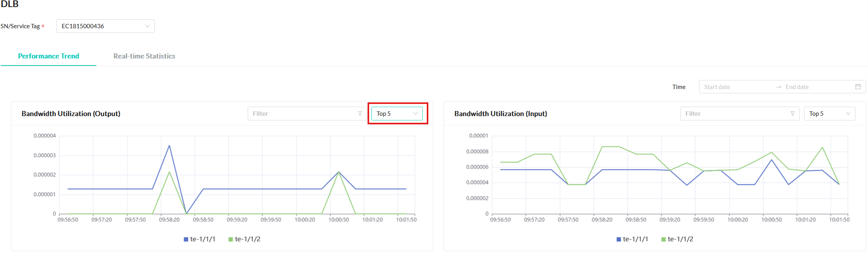
Task: Click the blue line peak in Output chart
Action: (169, 146)
